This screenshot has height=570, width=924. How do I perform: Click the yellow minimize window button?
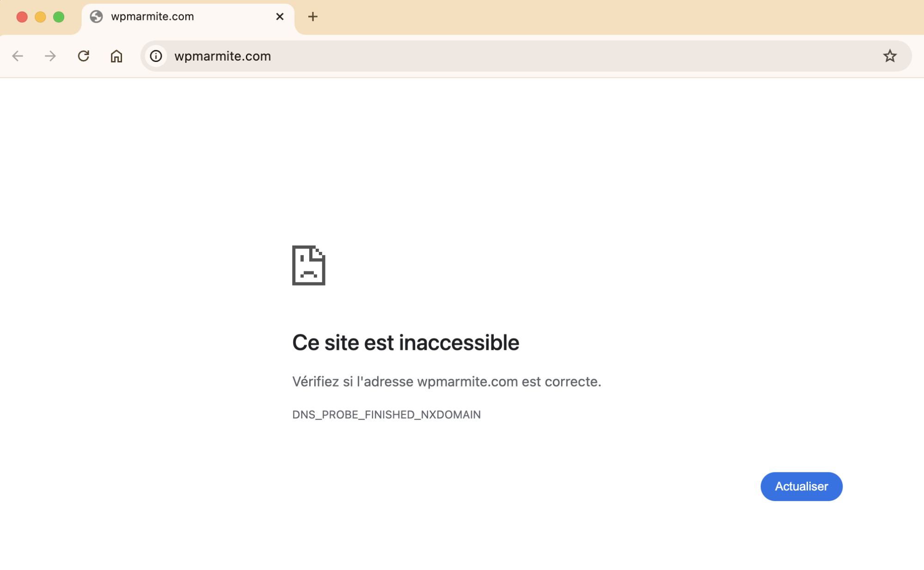click(40, 17)
